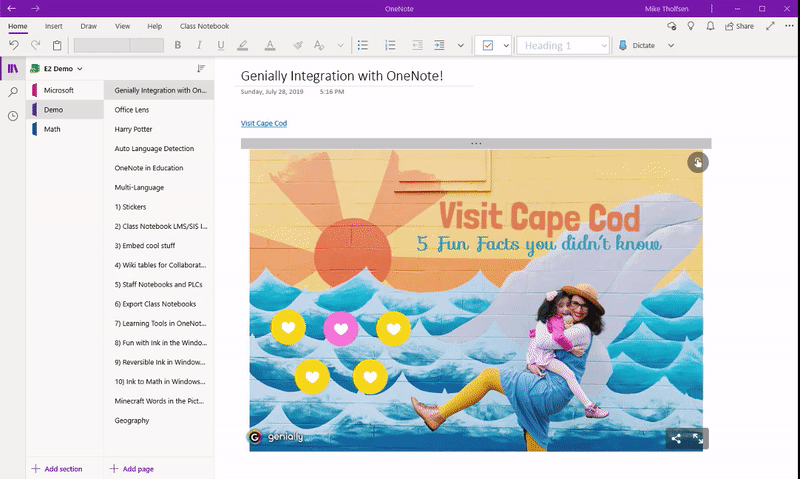The height and width of the screenshot is (479, 800).
Task: Enter full screen mode icon
Action: pyautogui.click(x=770, y=26)
